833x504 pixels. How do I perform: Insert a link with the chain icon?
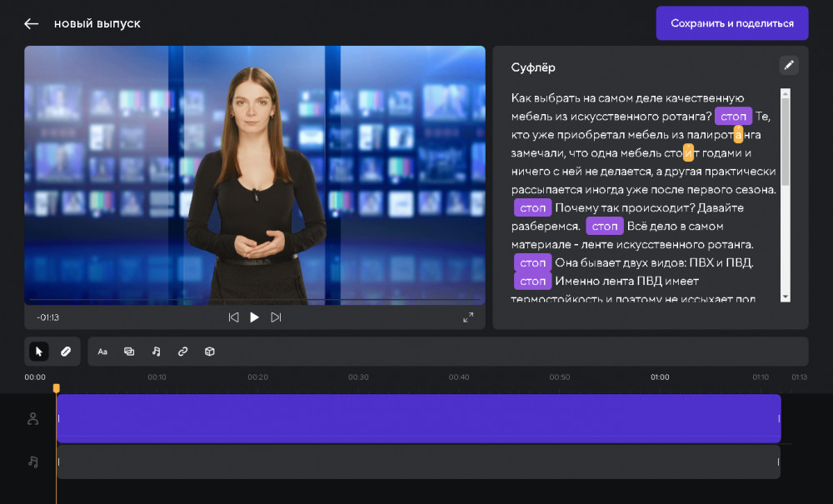click(182, 352)
